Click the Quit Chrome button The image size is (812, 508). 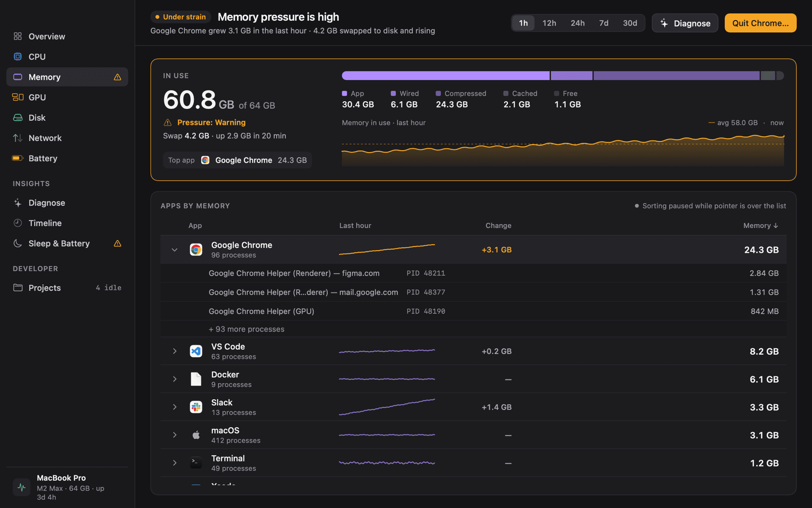point(760,23)
